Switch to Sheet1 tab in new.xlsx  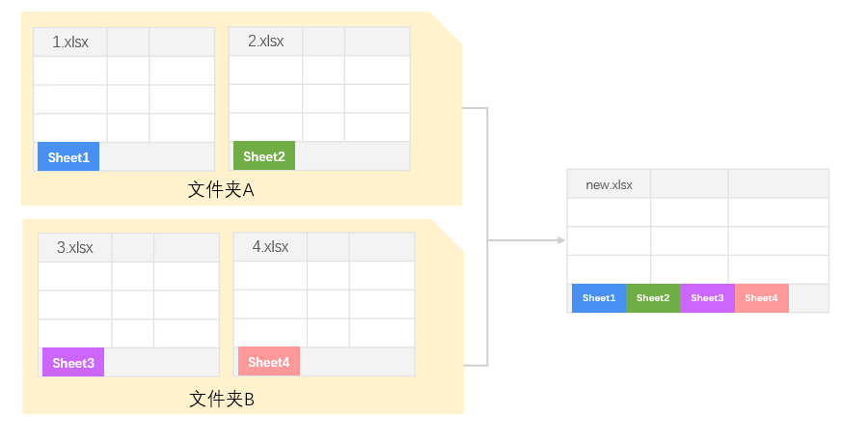[x=599, y=298]
